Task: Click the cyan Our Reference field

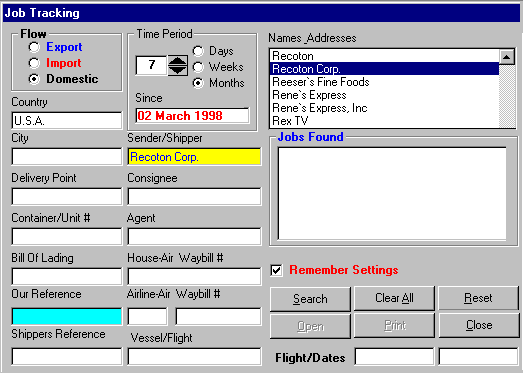Action: click(67, 317)
